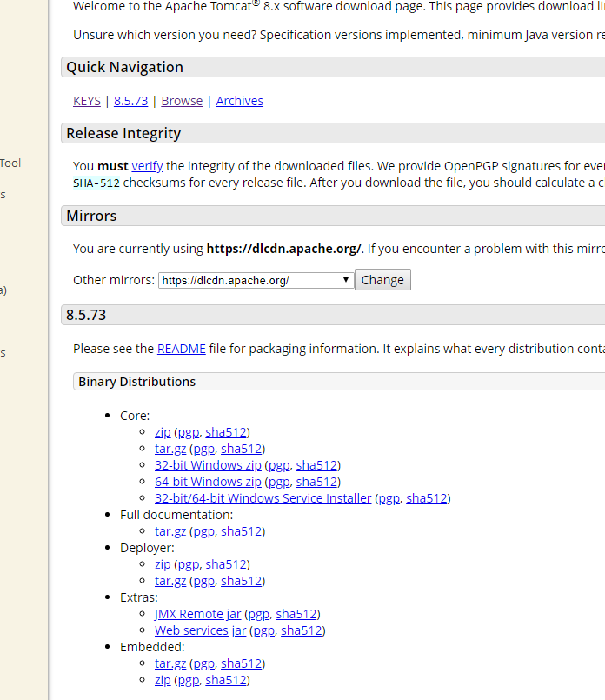The width and height of the screenshot is (605, 700).
Task: Open sha512 checksum for Deployer tar.gz
Action: point(242,581)
